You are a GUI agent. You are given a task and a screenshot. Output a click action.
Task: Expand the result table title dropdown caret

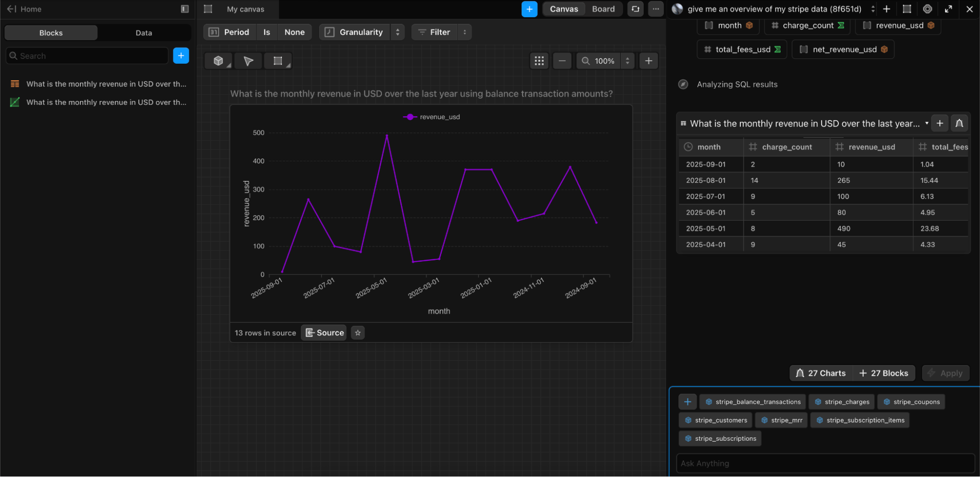point(927,124)
